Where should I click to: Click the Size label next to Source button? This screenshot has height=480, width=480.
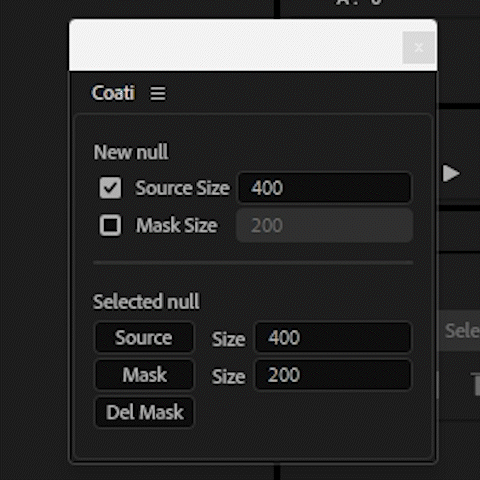229,339
